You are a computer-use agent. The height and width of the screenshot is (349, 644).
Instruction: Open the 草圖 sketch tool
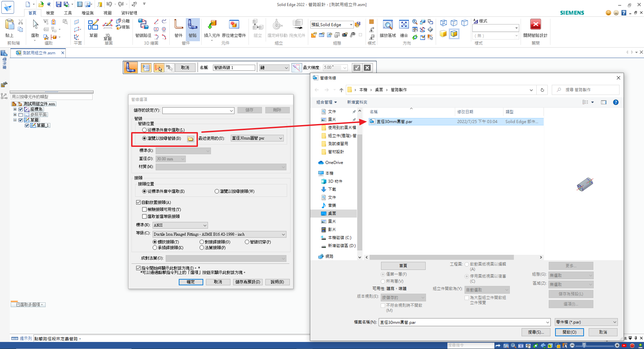click(x=93, y=25)
